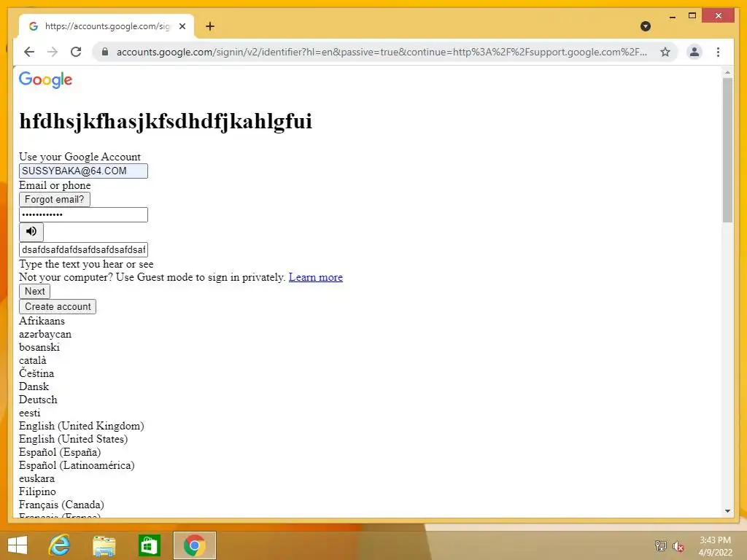Image resolution: width=747 pixels, height=560 pixels.
Task: Select azərbaycan language
Action: (x=45, y=334)
